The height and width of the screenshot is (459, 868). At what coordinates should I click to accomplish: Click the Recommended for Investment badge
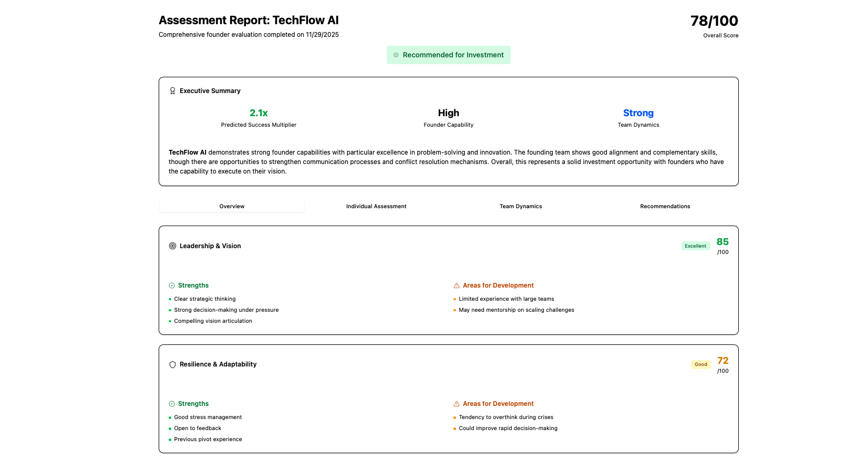click(449, 55)
